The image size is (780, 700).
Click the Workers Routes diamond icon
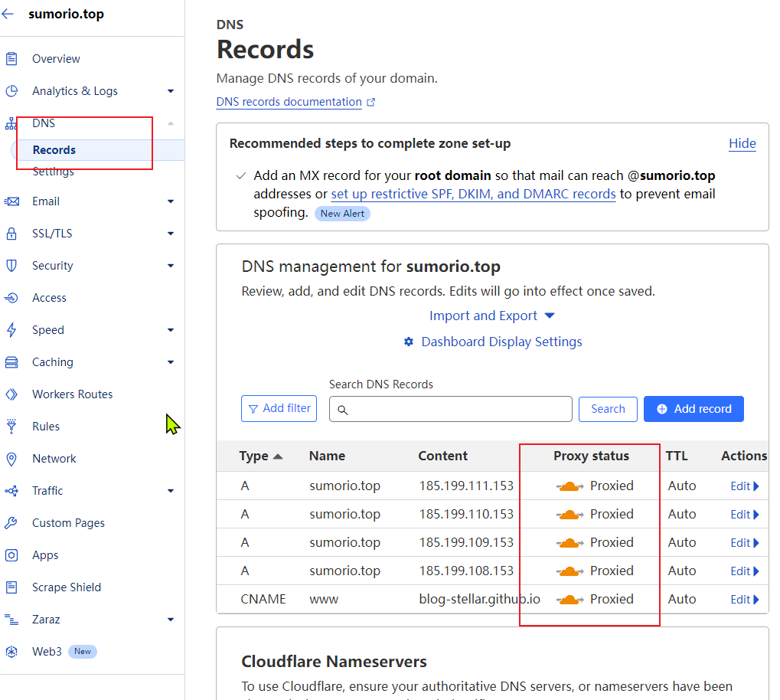pos(11,394)
